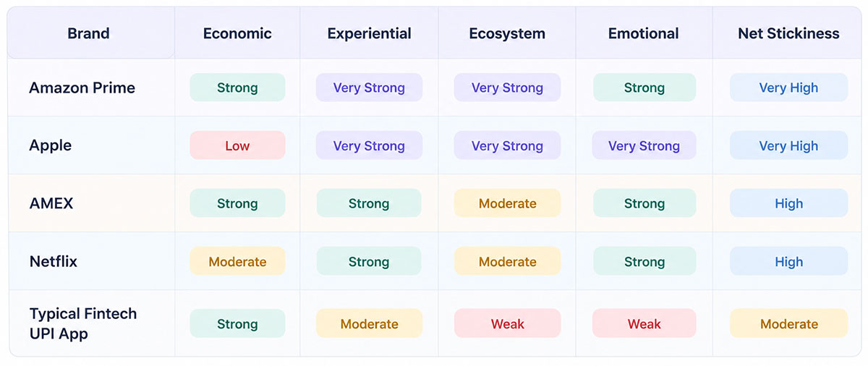This screenshot has width=868, height=366.
Task: Click Netflix's Strong Experiential badge
Action: [x=369, y=261]
